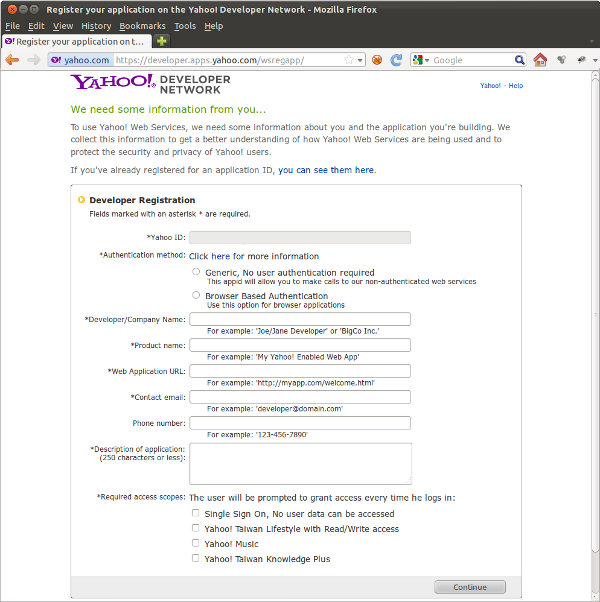Click the Description of application text area

pyautogui.click(x=301, y=464)
